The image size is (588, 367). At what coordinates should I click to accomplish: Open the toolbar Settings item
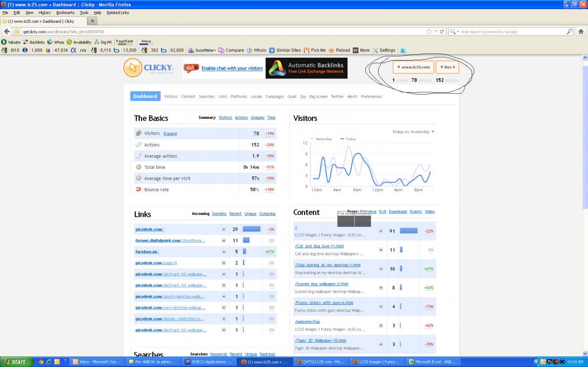384,50
